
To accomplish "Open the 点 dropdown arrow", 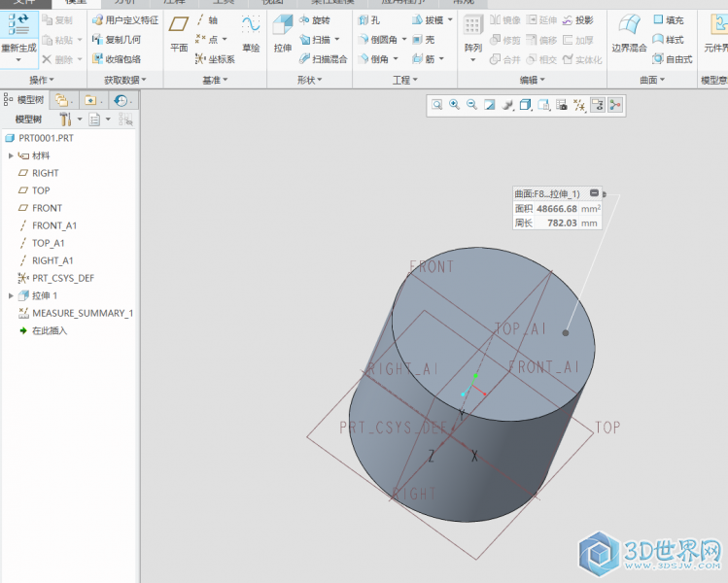I will 225,40.
